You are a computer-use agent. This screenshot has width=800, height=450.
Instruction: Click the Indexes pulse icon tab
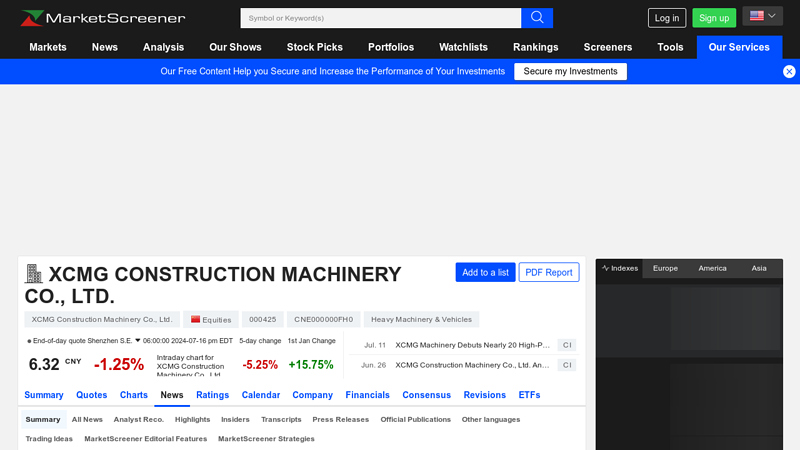pyautogui.click(x=619, y=268)
